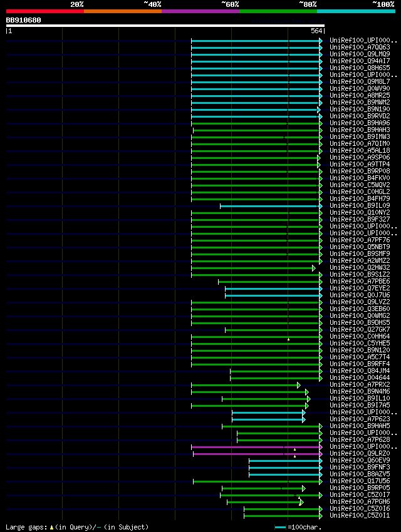Viewport: 401px width, 532px height.
Task: Go to UniRef100_Q27GK7 entry
Action: (x=360, y=329)
